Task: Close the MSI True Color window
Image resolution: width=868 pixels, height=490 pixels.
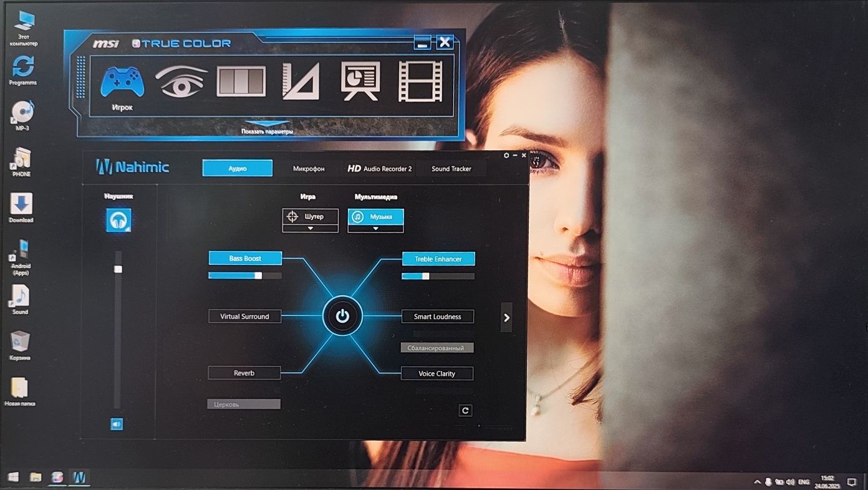Action: tap(445, 42)
